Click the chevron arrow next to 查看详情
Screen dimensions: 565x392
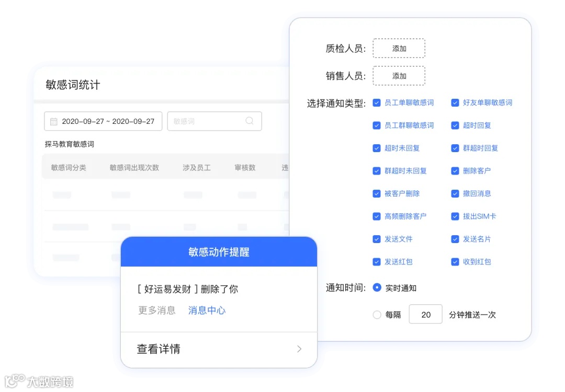299,349
